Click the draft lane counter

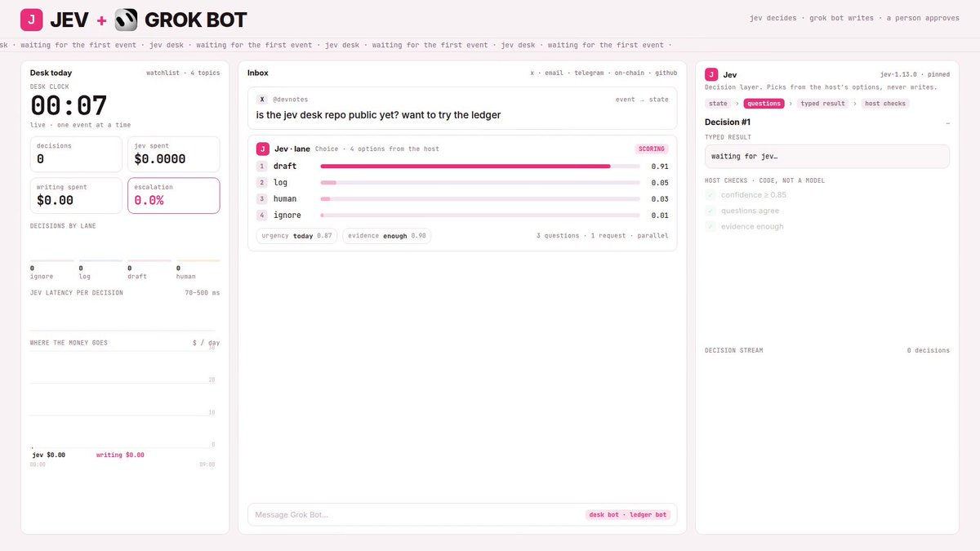(149, 269)
